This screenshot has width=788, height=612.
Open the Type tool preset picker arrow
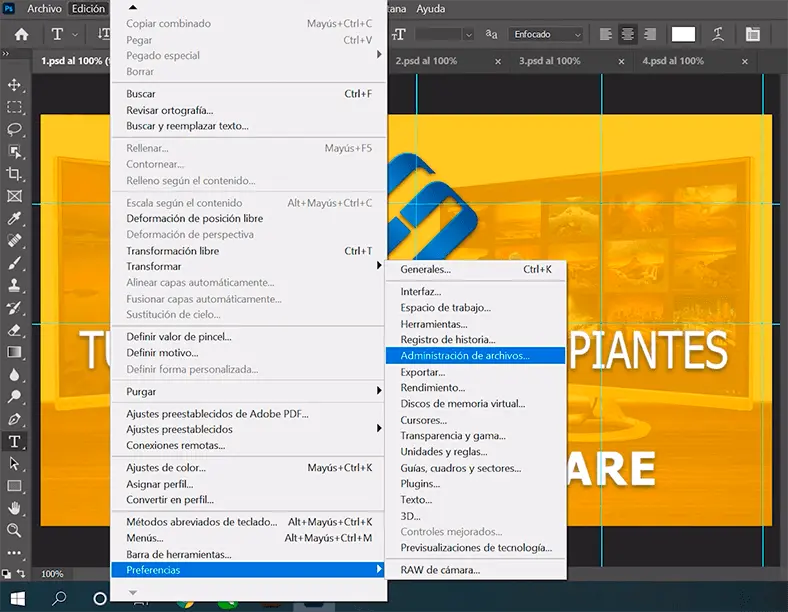pyautogui.click(x=75, y=35)
